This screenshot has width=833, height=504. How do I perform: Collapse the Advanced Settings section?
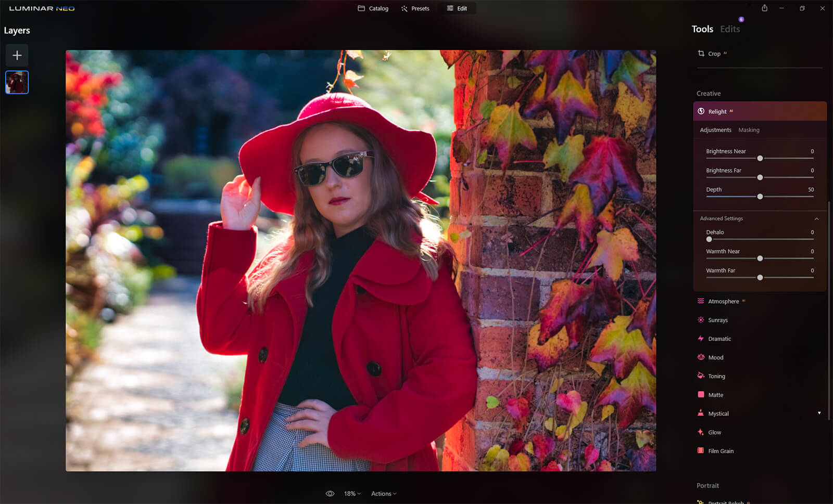click(x=816, y=218)
